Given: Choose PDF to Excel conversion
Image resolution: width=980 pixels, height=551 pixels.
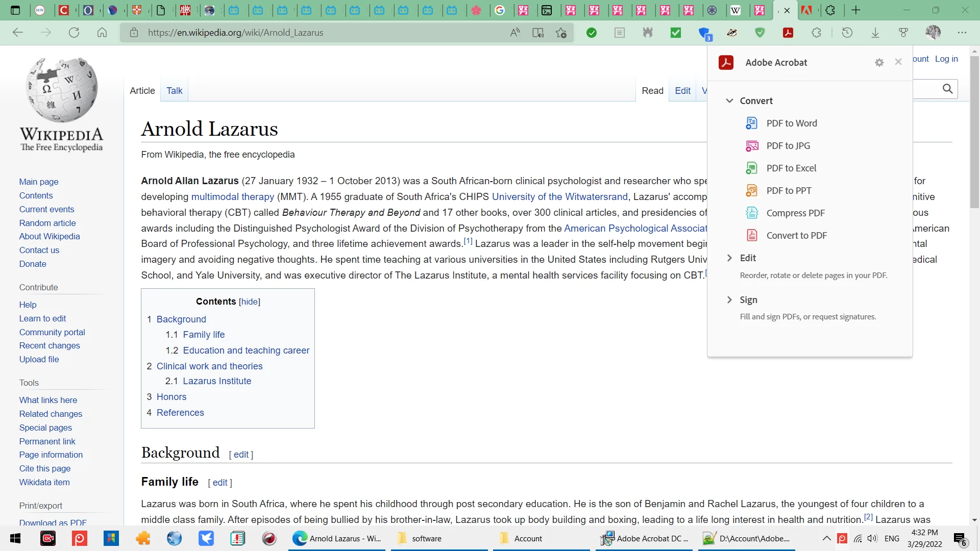Looking at the screenshot, I should pyautogui.click(x=791, y=168).
